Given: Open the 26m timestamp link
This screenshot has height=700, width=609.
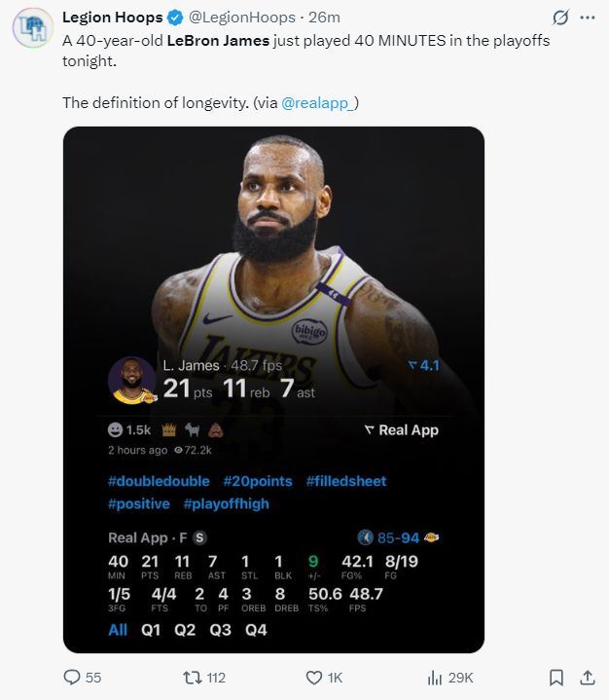Looking at the screenshot, I should 324,18.
